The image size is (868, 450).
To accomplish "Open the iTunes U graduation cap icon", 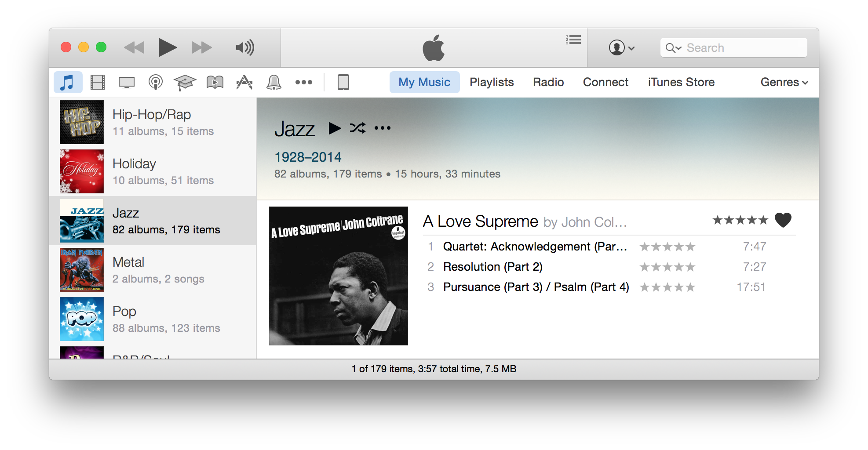I will point(185,82).
